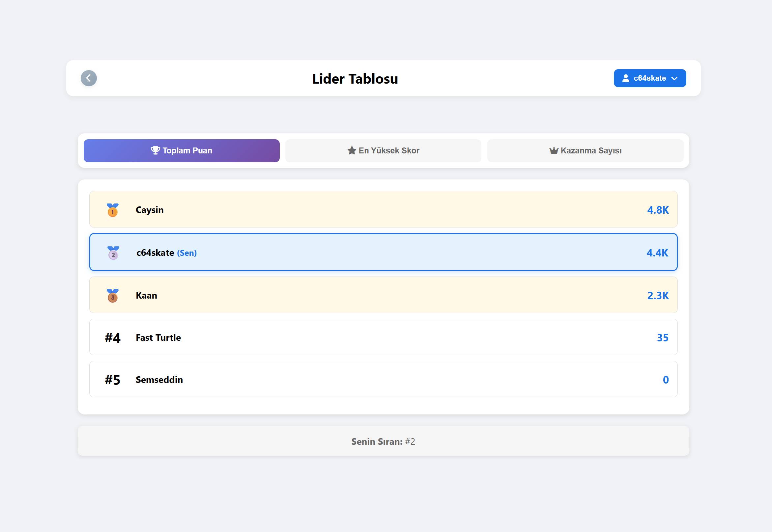Click the gold first-place medal icon
This screenshot has width=772, height=532.
pos(112,210)
